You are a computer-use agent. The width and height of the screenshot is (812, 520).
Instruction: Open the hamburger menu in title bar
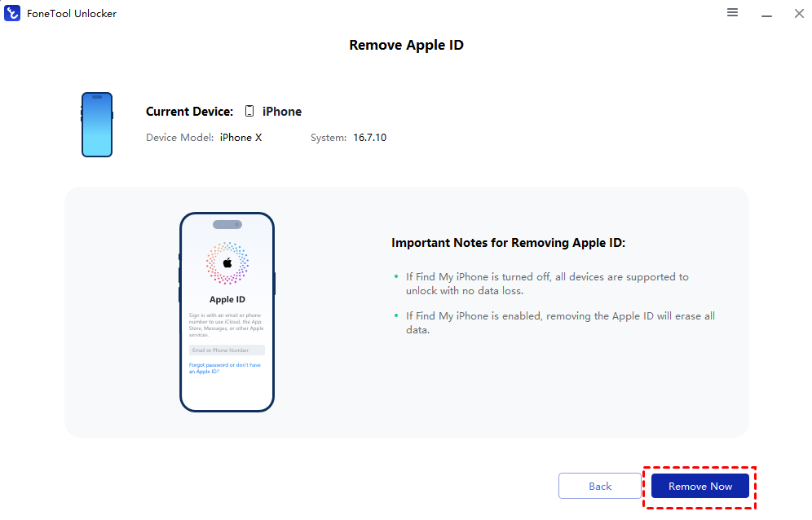pos(732,13)
